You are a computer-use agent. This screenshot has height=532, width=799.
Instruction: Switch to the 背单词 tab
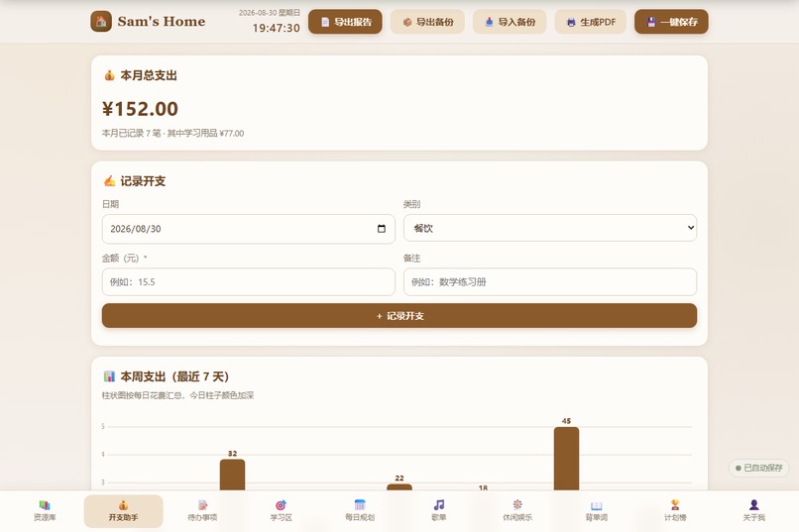coord(596,510)
